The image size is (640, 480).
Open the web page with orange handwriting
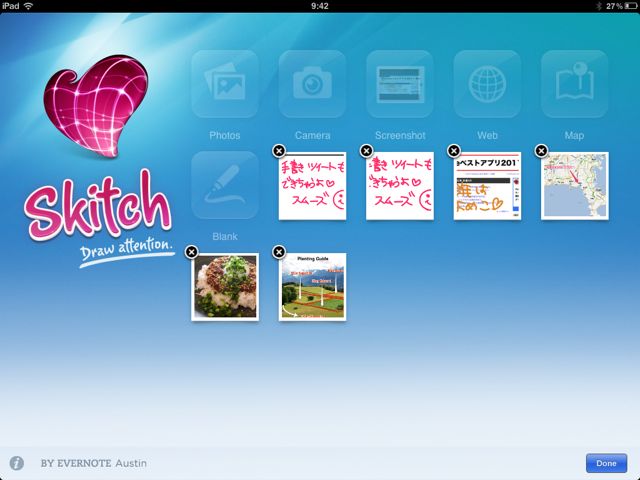point(487,186)
